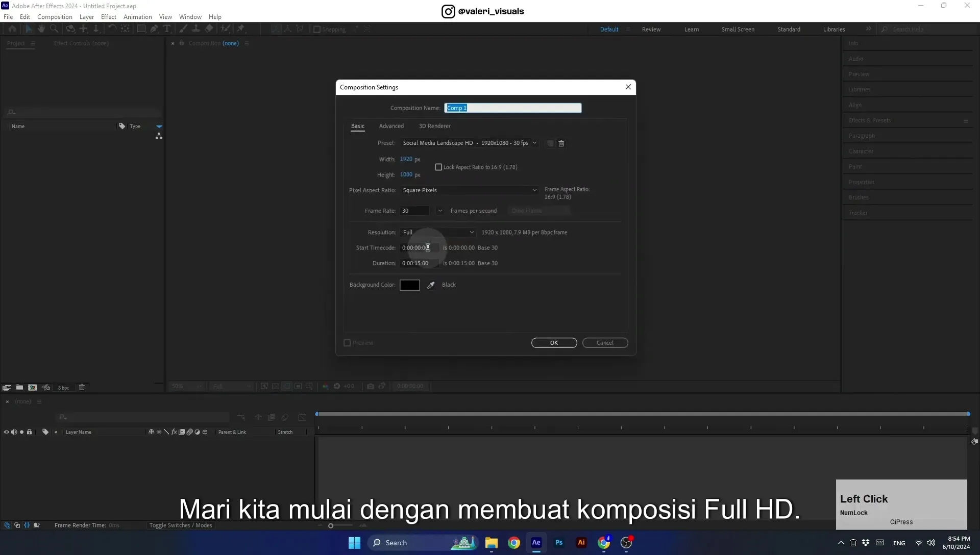
Task: Select the Puppet Pin tool
Action: point(241,29)
